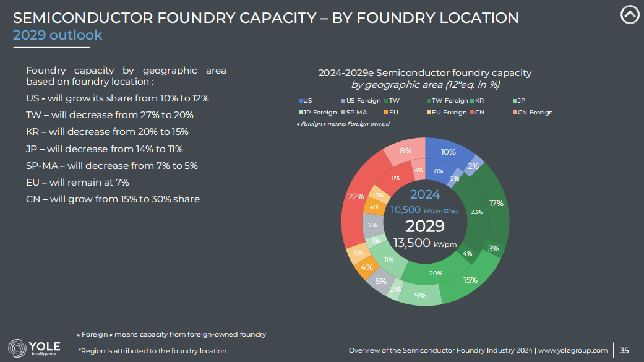Select the CN-Foreign legend entry
This screenshot has width=644, height=362.
click(x=533, y=112)
